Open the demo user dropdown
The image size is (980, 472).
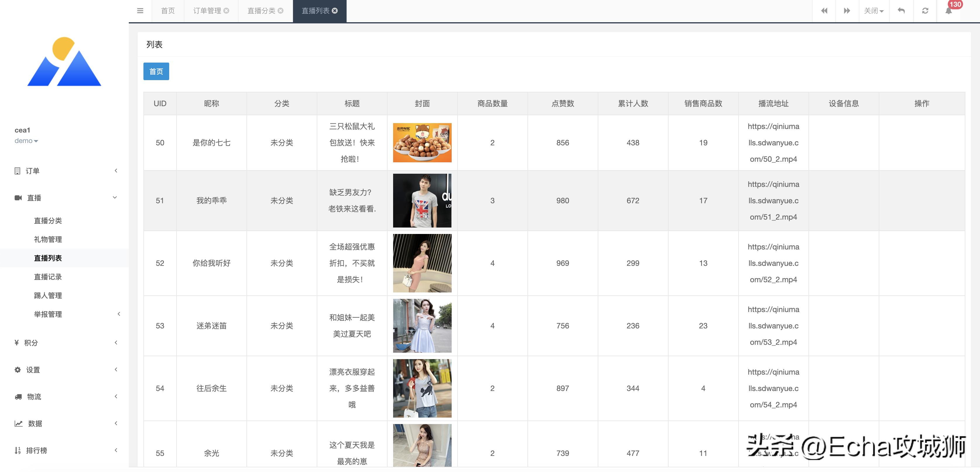(x=26, y=141)
